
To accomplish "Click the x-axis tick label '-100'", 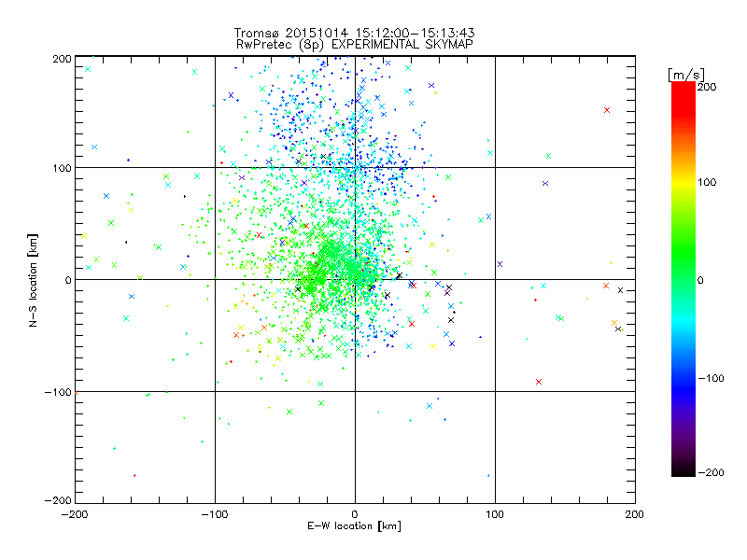I will point(215,514).
